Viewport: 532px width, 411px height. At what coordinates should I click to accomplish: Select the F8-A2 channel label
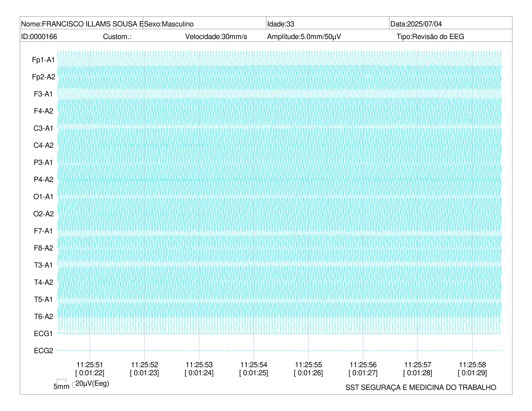pos(44,248)
